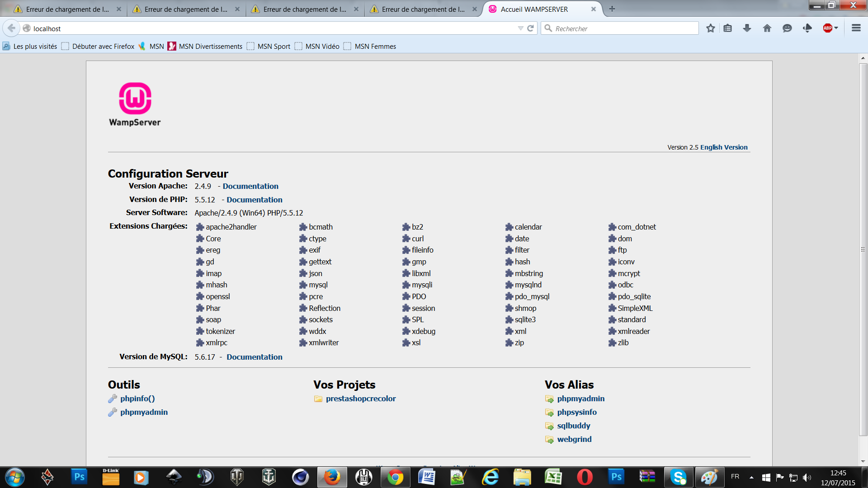Image resolution: width=868 pixels, height=488 pixels.
Task: Open the Apache Documentation link
Action: coord(250,186)
